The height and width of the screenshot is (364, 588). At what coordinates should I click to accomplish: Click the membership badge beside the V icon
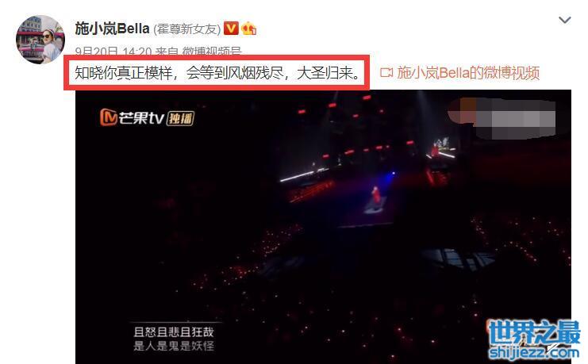(249, 28)
